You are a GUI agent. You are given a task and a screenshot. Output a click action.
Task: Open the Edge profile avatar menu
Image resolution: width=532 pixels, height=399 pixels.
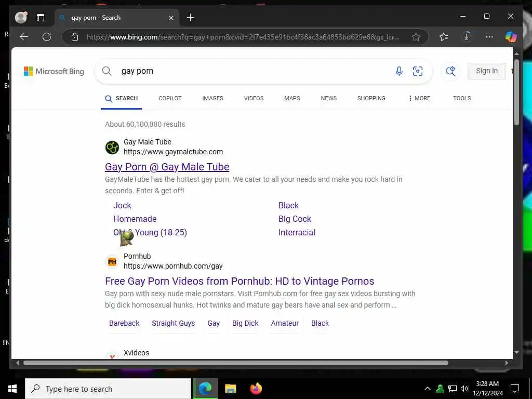pos(21,17)
